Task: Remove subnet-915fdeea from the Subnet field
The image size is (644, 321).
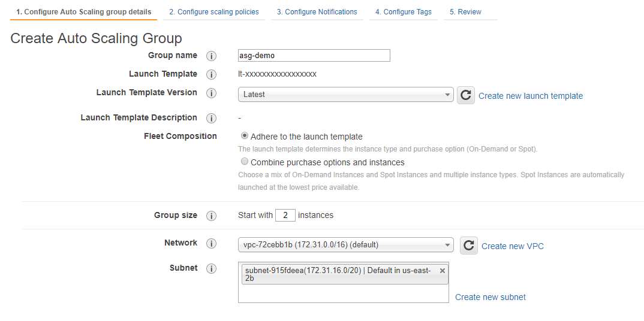Action: point(443,271)
